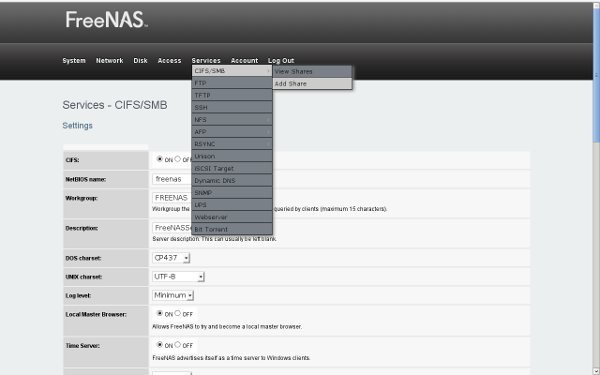This screenshot has width=600, height=375.
Task: Set CIFS radio to OFF
Action: click(x=178, y=159)
